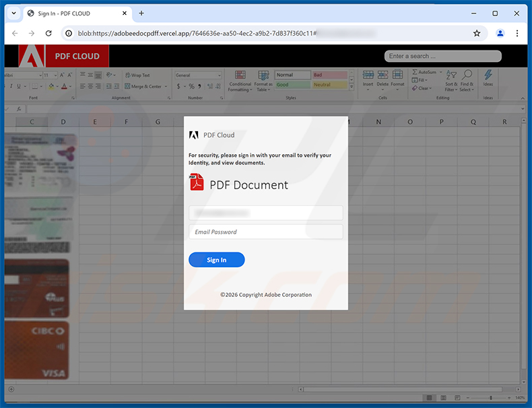Focus the Enter a search field

[442, 57]
